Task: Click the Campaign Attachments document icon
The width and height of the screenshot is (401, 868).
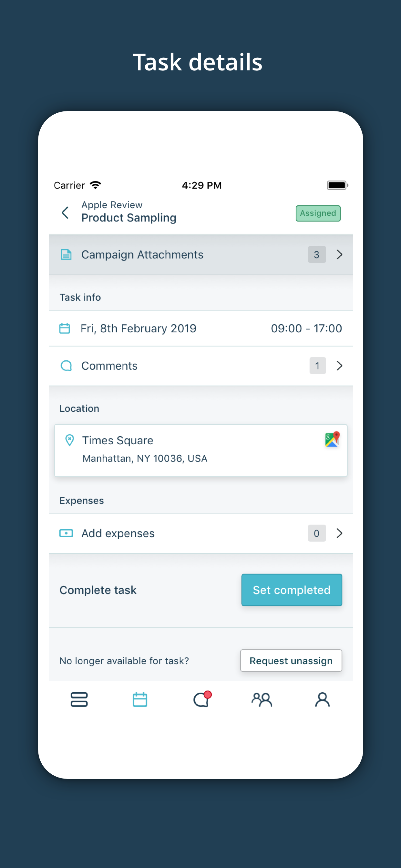Action: coord(66,255)
